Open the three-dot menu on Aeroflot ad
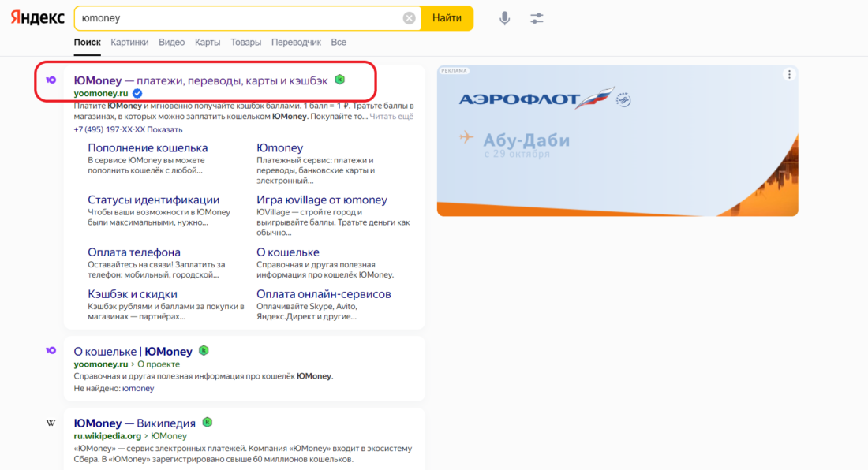This screenshot has height=470, width=868. pyautogui.click(x=788, y=75)
